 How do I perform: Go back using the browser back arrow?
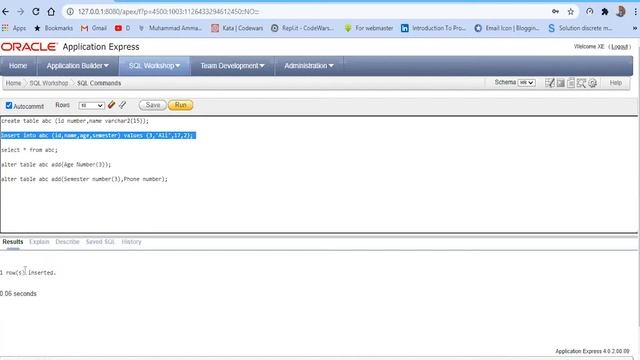(x=6, y=12)
